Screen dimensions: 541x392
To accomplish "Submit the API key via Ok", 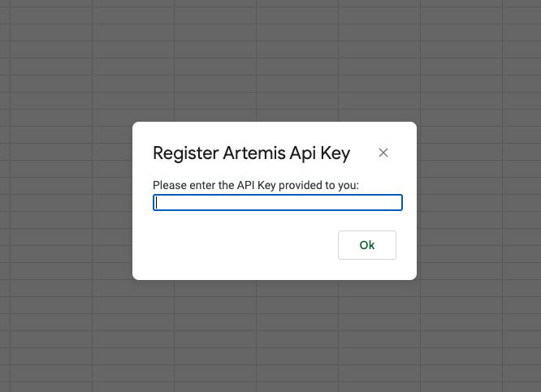I will click(x=367, y=245).
